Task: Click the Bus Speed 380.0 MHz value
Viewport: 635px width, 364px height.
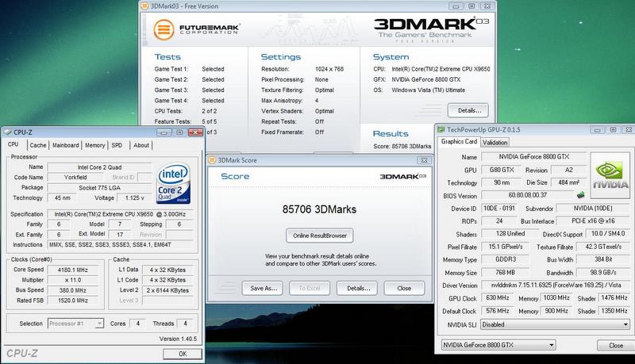Action: (x=73, y=290)
